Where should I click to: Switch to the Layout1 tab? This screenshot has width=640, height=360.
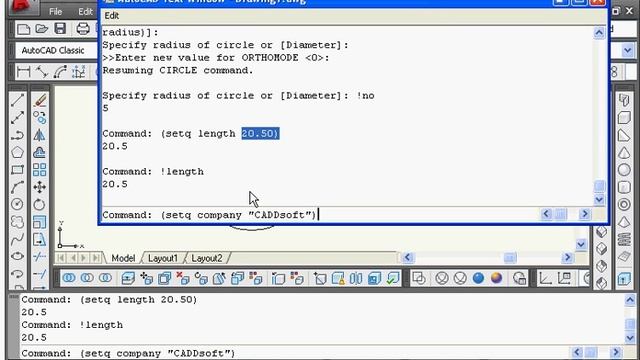click(x=163, y=258)
